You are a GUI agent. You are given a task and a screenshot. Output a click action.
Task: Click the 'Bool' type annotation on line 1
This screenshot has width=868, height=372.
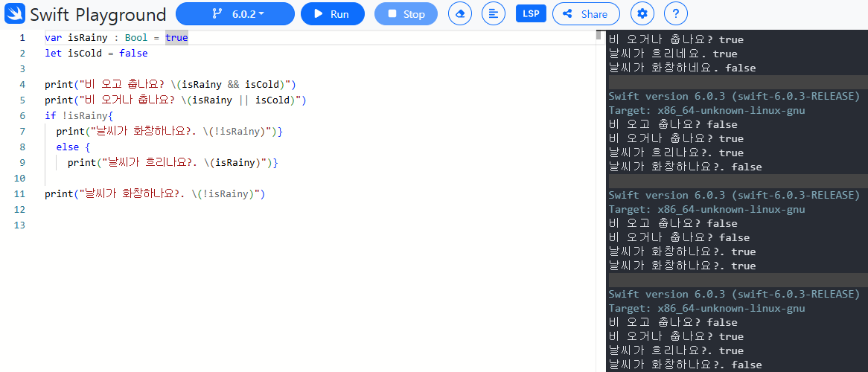(136, 38)
